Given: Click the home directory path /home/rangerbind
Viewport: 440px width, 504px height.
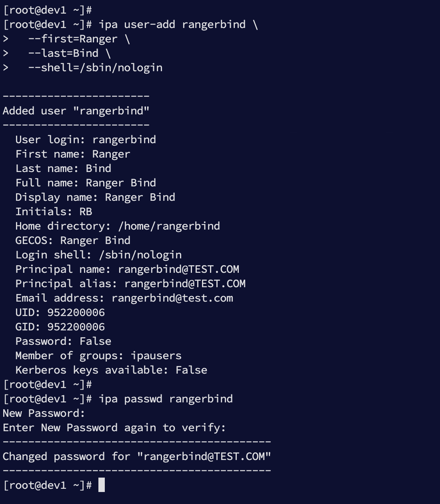Looking at the screenshot, I should click(x=169, y=226).
